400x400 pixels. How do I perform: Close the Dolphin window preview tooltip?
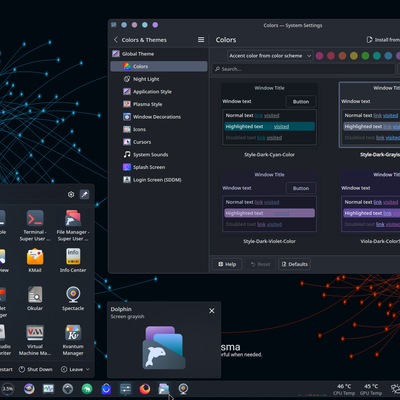click(212, 311)
